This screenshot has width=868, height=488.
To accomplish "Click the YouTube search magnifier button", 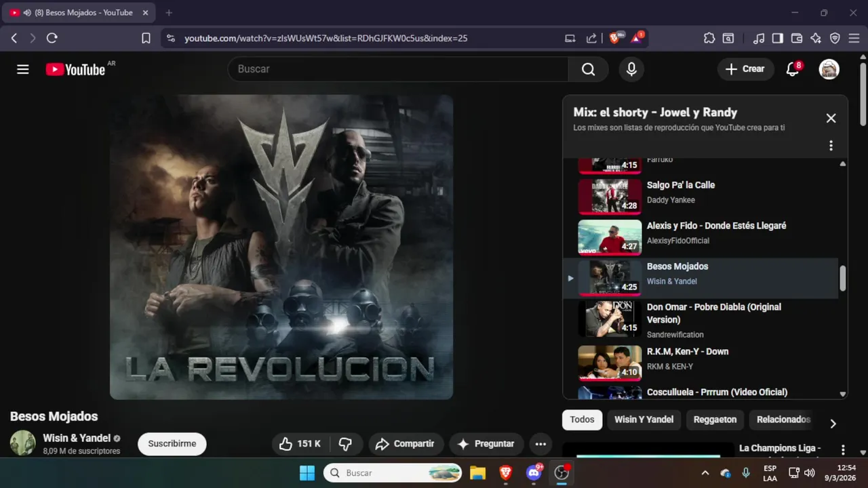I will coord(588,69).
